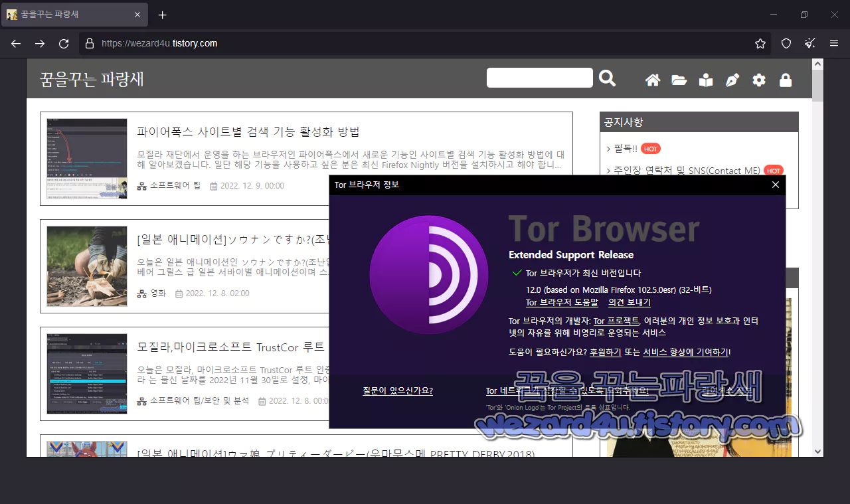Click the blog write pen icon
This screenshot has width=850, height=504.
pos(732,80)
